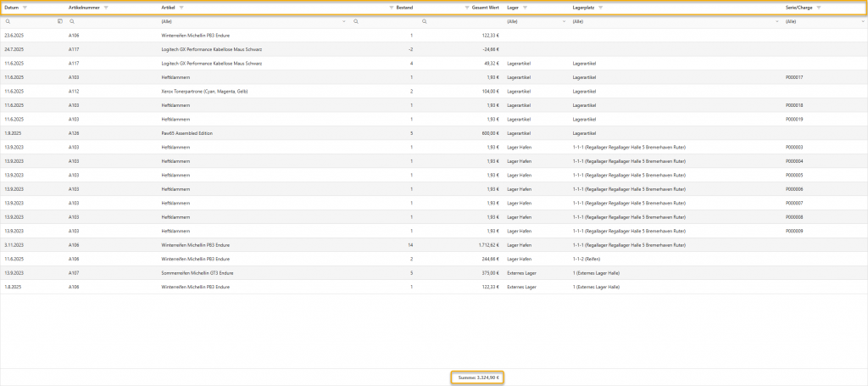Sort by the Gesamt Wert column header
Viewport: 868px width, 386px height.
(485, 8)
